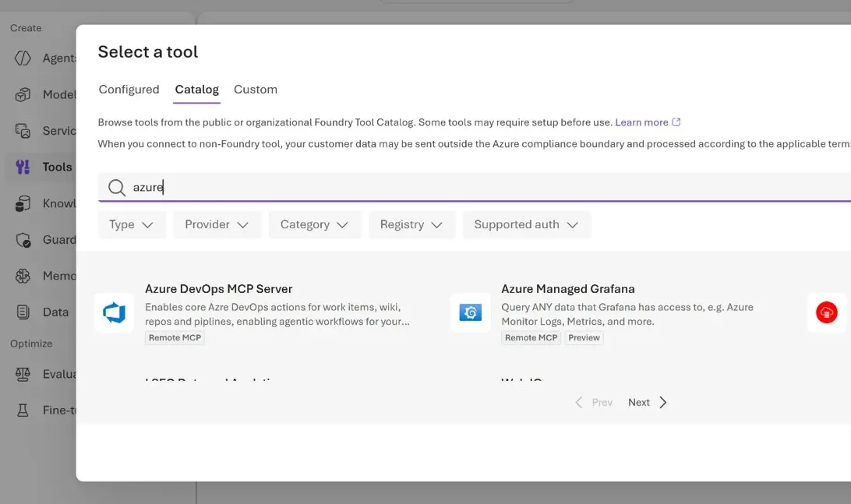Click the search field containing azure
This screenshot has height=504, width=851.
[475, 187]
